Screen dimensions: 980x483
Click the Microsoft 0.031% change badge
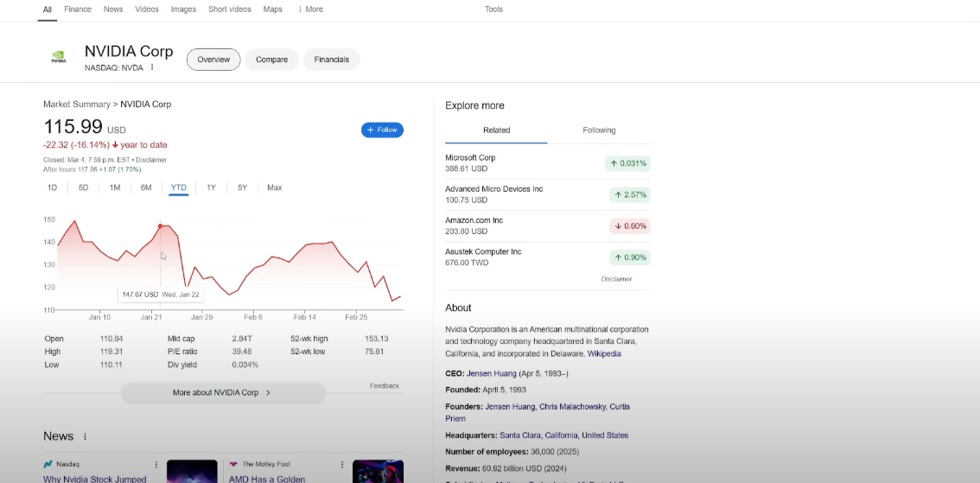627,163
